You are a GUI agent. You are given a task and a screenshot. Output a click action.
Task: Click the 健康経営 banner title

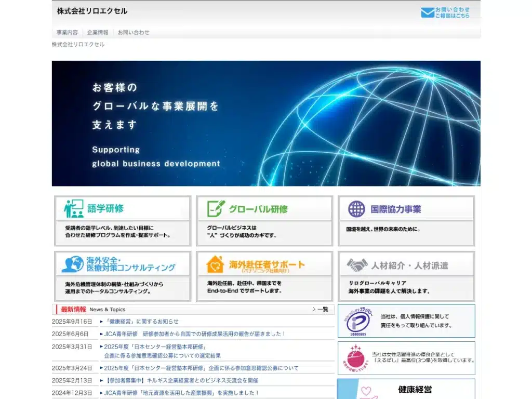pos(415,390)
